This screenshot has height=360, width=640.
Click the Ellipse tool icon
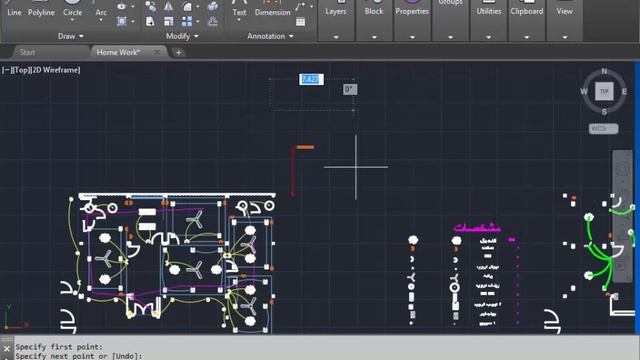[x=121, y=7]
